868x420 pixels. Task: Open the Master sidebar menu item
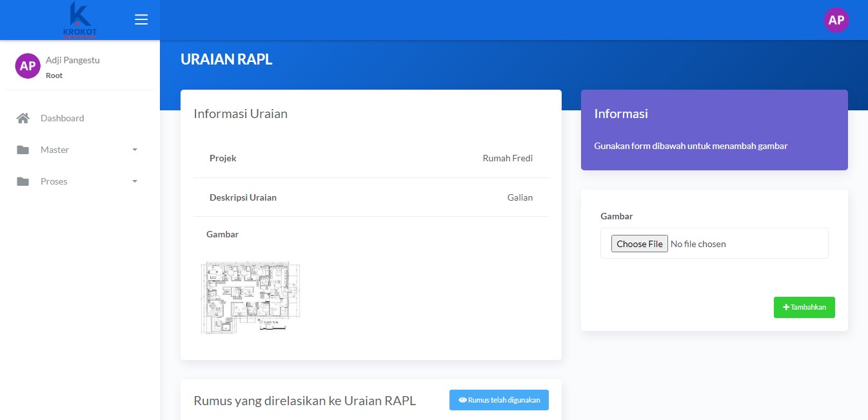click(55, 150)
